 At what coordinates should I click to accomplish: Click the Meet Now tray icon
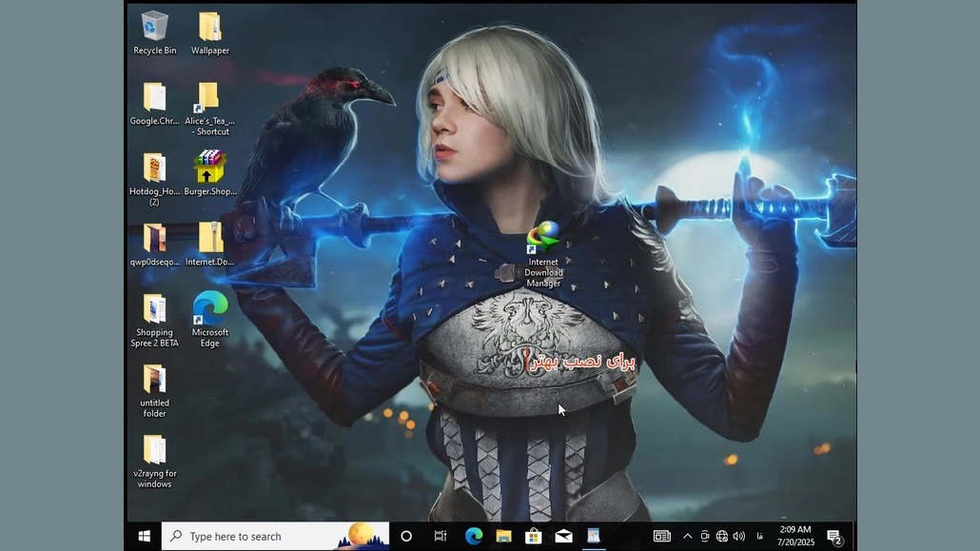pyautogui.click(x=705, y=536)
